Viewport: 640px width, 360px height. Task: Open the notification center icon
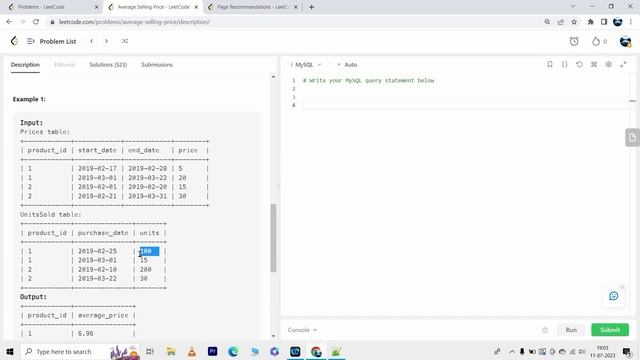[x=627, y=351]
